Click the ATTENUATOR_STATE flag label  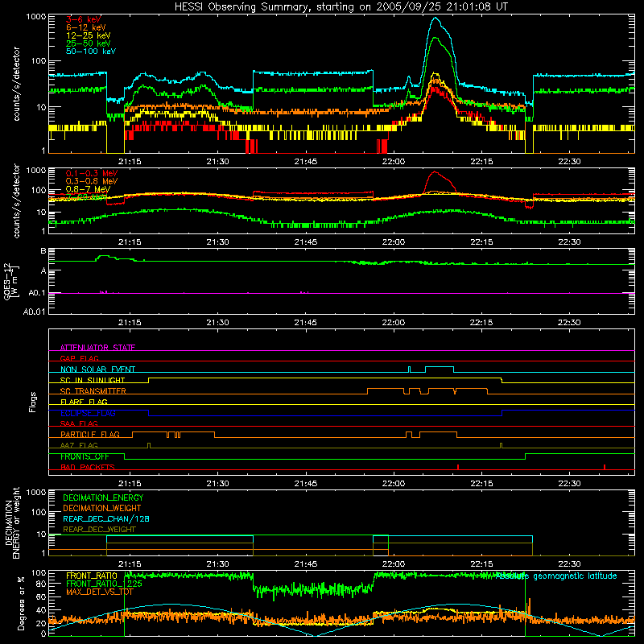[x=97, y=348]
